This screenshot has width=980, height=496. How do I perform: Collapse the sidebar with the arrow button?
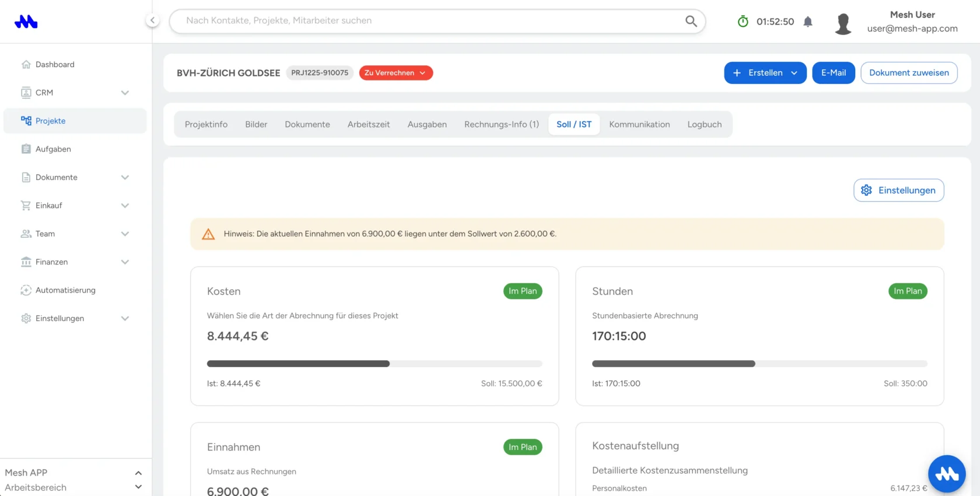[x=152, y=20]
